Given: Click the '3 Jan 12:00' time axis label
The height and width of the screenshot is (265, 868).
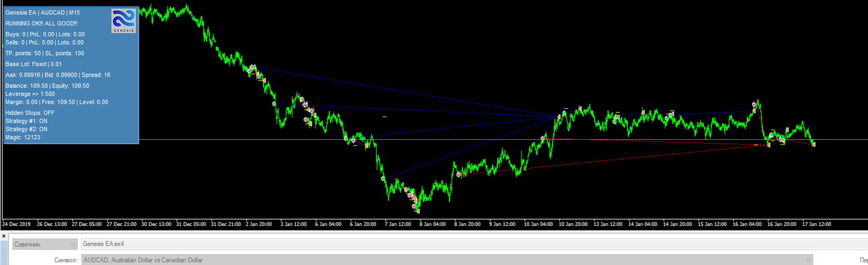Looking at the screenshot, I should pos(293,224).
